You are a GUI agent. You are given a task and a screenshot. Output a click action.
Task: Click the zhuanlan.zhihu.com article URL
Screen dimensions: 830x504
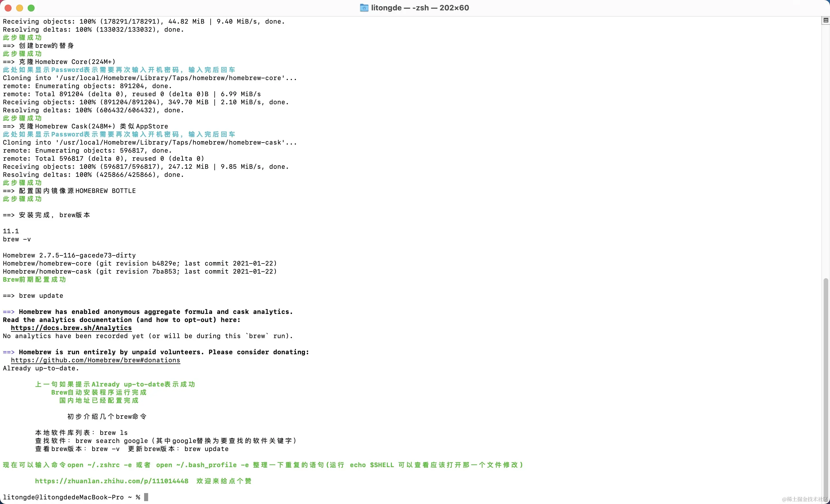pyautogui.click(x=112, y=481)
